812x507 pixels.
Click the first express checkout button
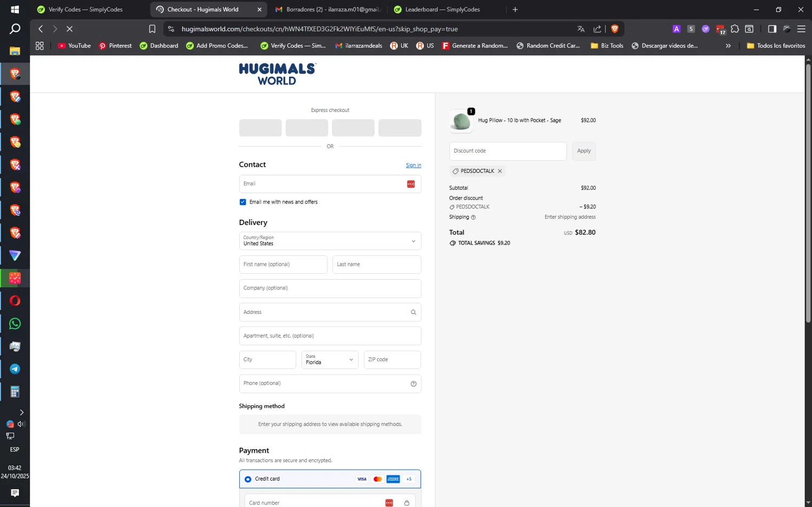click(260, 128)
